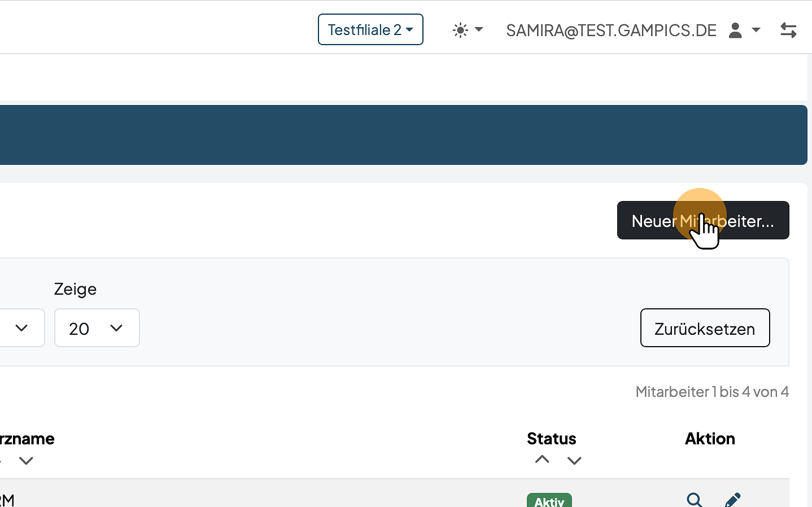Open the partially visible dropdown left of Zeige
The image size is (812, 507).
[x=21, y=328]
